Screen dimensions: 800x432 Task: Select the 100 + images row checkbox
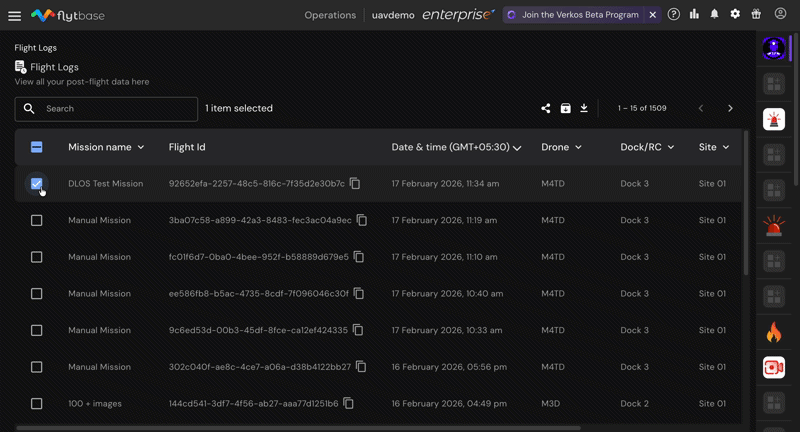pyautogui.click(x=37, y=404)
